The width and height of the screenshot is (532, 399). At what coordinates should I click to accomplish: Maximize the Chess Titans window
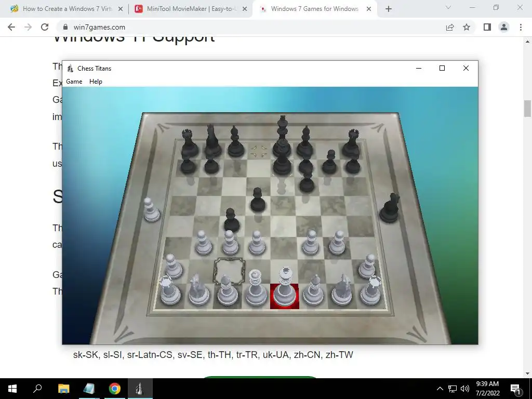click(x=442, y=68)
